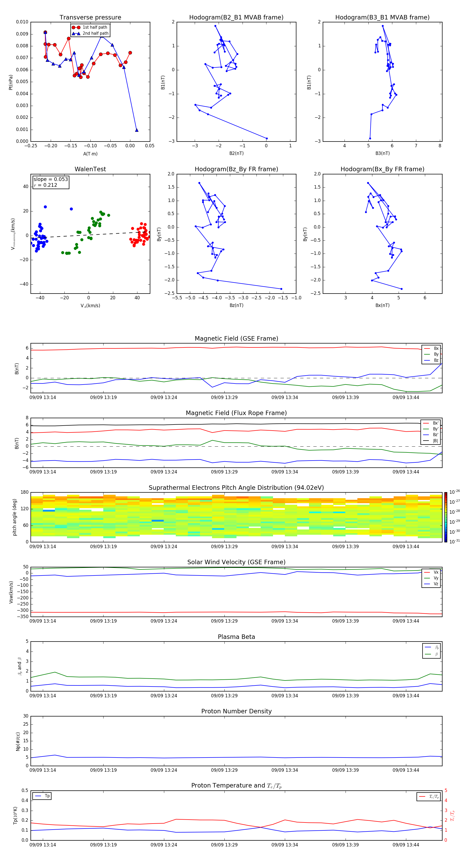Click the pitch angle distribution colorbar
This screenshot has width=473, height=868.
coord(446,517)
